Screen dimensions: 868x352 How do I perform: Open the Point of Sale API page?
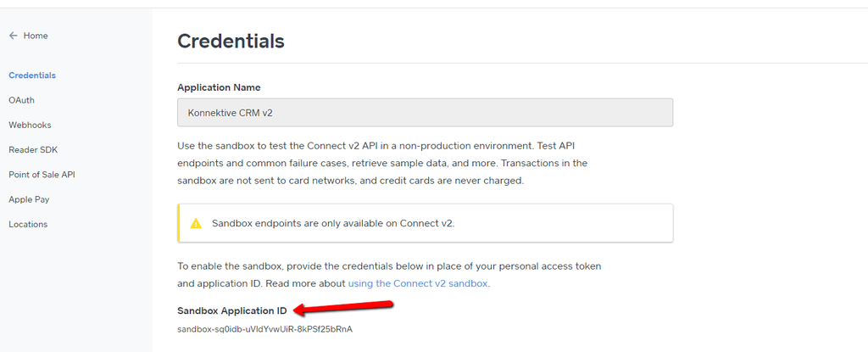click(x=42, y=175)
